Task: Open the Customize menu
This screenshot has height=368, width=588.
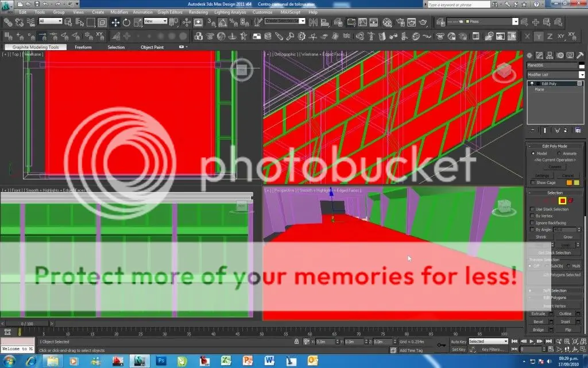Action: click(262, 12)
